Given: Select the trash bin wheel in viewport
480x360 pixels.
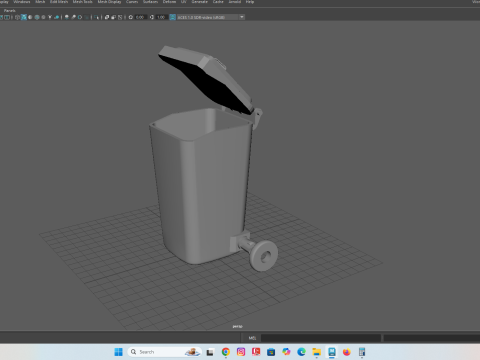Looking at the screenshot, I should (x=264, y=255).
